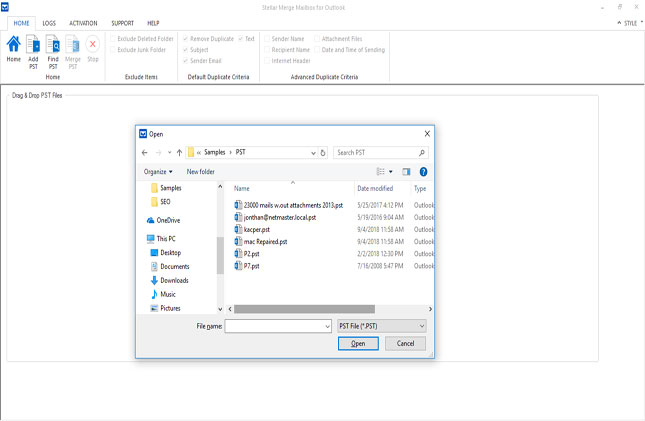Image resolution: width=645 pixels, height=421 pixels.
Task: Select This PC in navigation pane
Action: 161,239
